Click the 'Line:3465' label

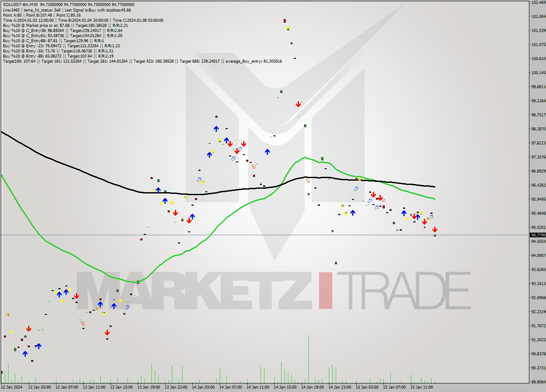11,10
